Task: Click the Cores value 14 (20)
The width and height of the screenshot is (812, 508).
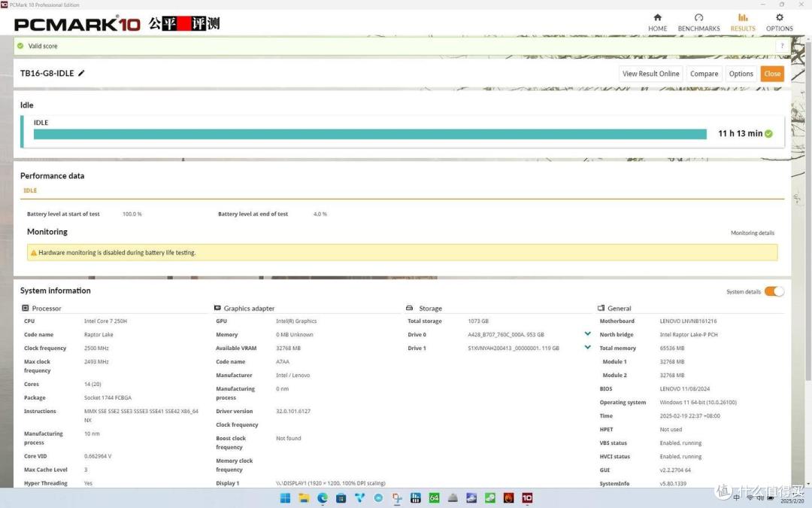Action: click(x=92, y=384)
